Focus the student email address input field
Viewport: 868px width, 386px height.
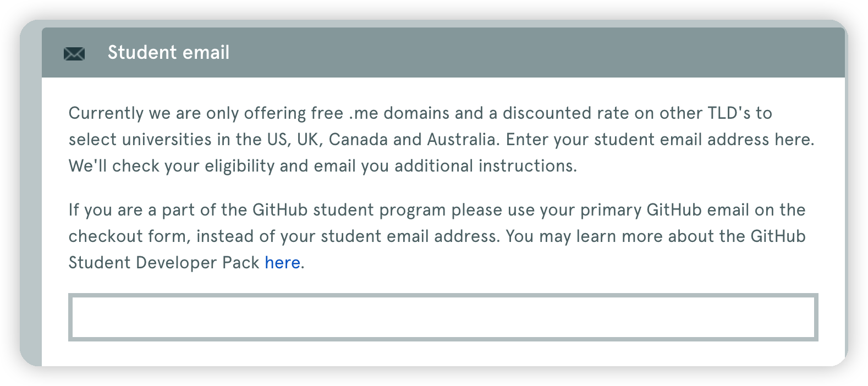click(x=443, y=317)
